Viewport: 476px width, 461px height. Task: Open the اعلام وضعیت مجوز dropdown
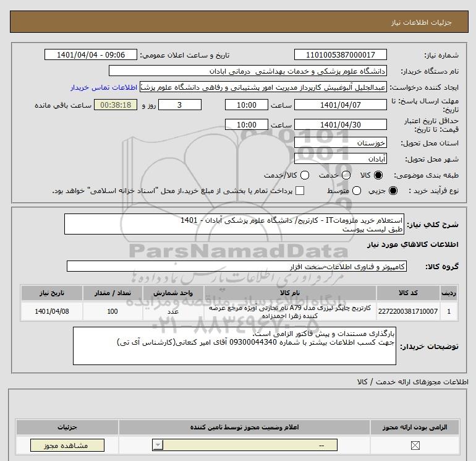pos(245,446)
